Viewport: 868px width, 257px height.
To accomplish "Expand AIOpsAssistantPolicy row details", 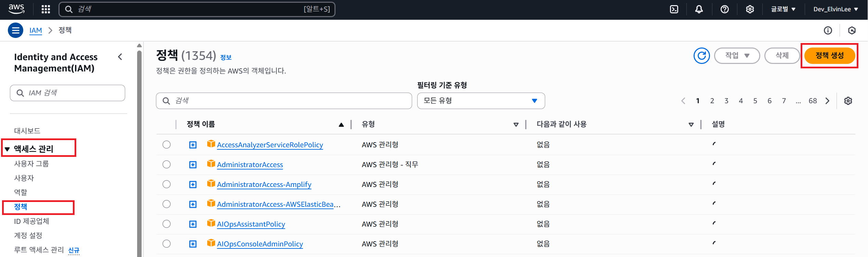I will coord(193,224).
